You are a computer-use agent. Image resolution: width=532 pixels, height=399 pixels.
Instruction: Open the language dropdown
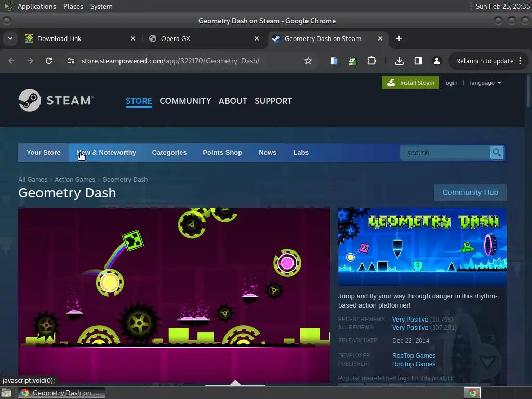click(485, 83)
